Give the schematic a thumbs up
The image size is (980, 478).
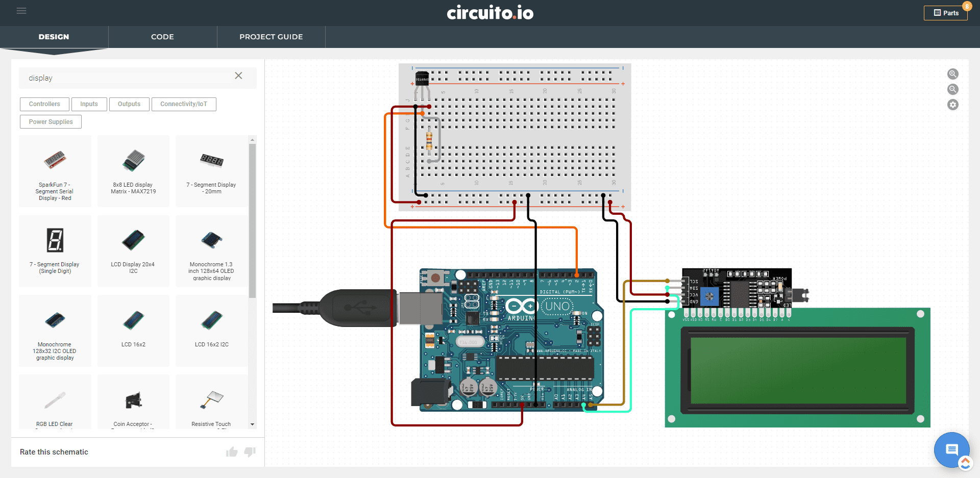(232, 451)
